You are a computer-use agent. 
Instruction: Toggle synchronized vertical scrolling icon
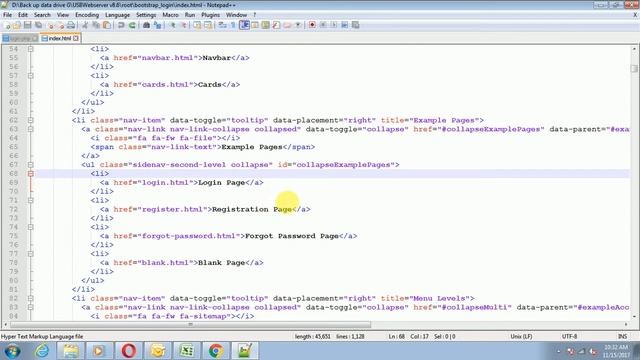197,25
